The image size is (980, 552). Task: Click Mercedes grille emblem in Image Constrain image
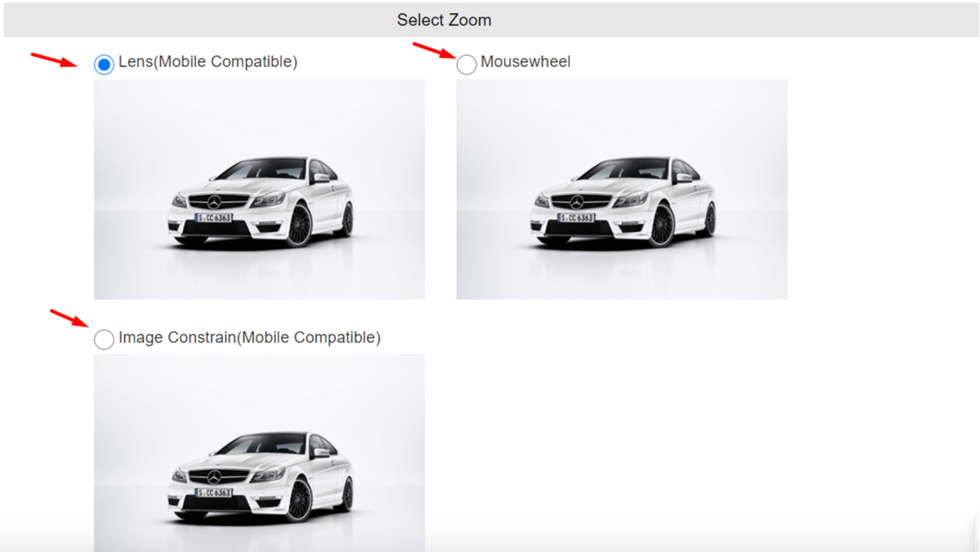pos(214,477)
